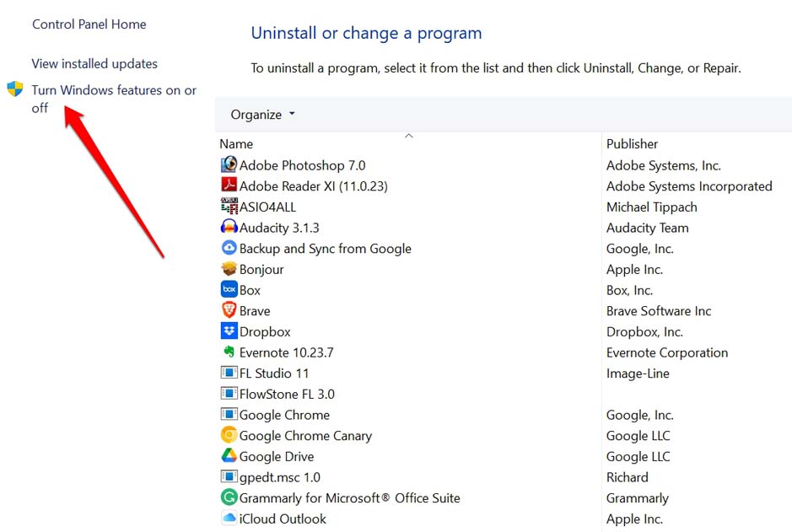792x532 pixels.
Task: Click publisher Grammarly cell
Action: (x=637, y=498)
